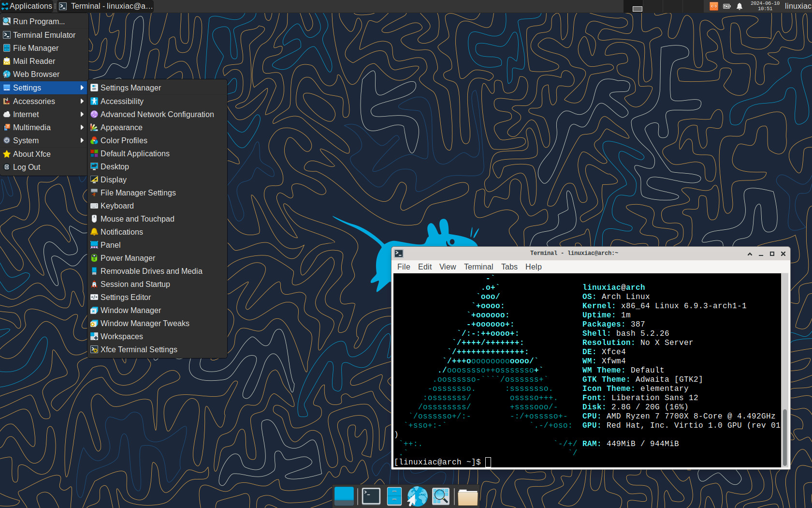Click the Log Out icon
Image resolution: width=812 pixels, height=508 pixels.
[7, 167]
